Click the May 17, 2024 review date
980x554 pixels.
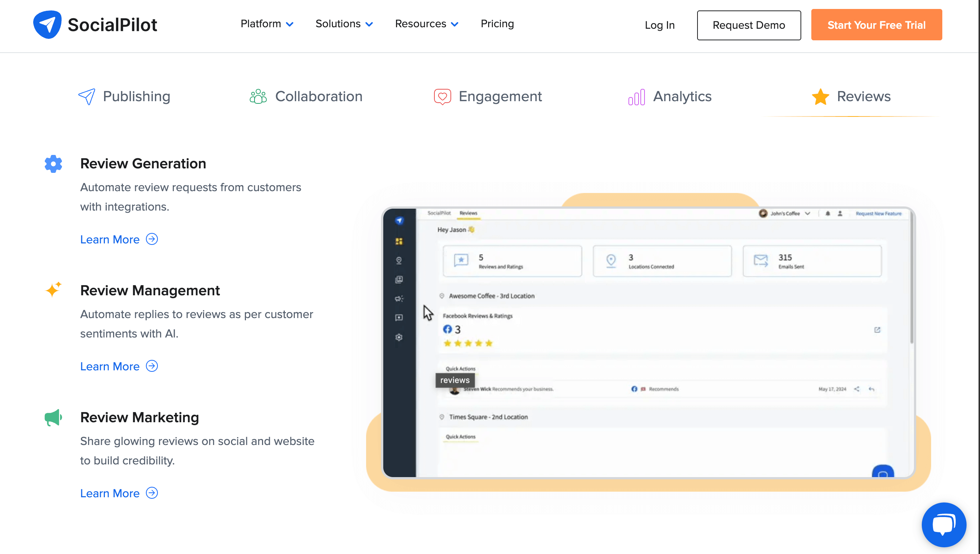click(x=832, y=389)
